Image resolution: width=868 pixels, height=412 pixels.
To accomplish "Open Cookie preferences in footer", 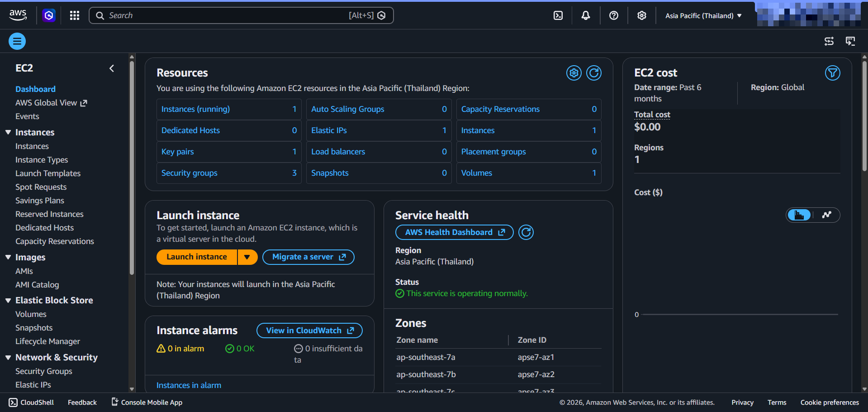I will [830, 402].
